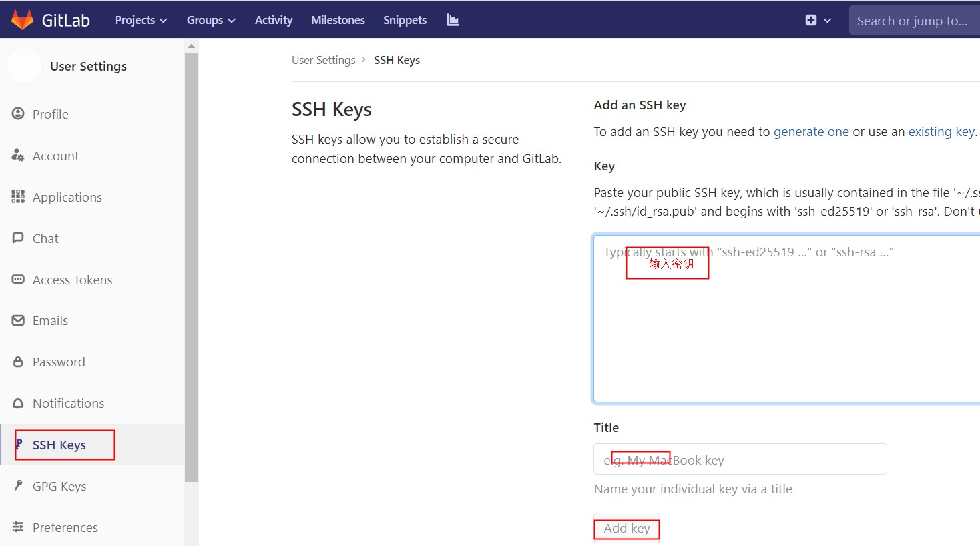The height and width of the screenshot is (546, 980).
Task: Click the Preferences sliders icon
Action: coord(18,527)
